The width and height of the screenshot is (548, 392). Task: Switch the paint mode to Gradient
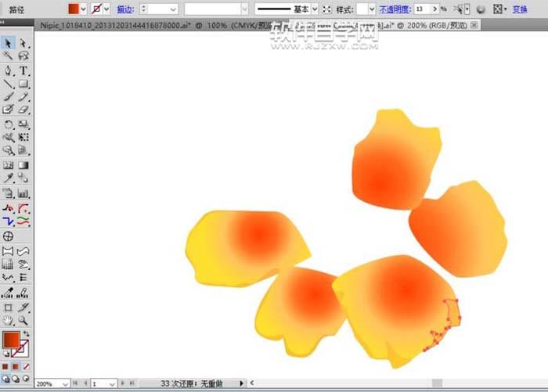point(16,365)
